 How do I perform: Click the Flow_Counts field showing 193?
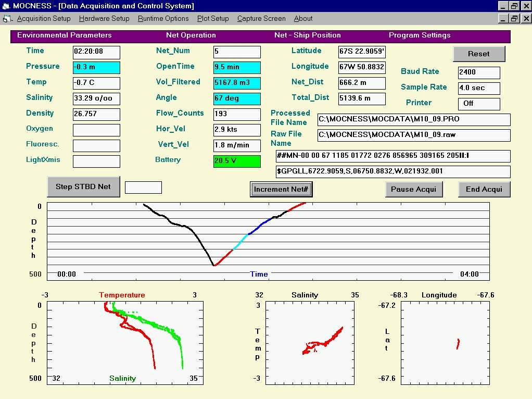[237, 115]
